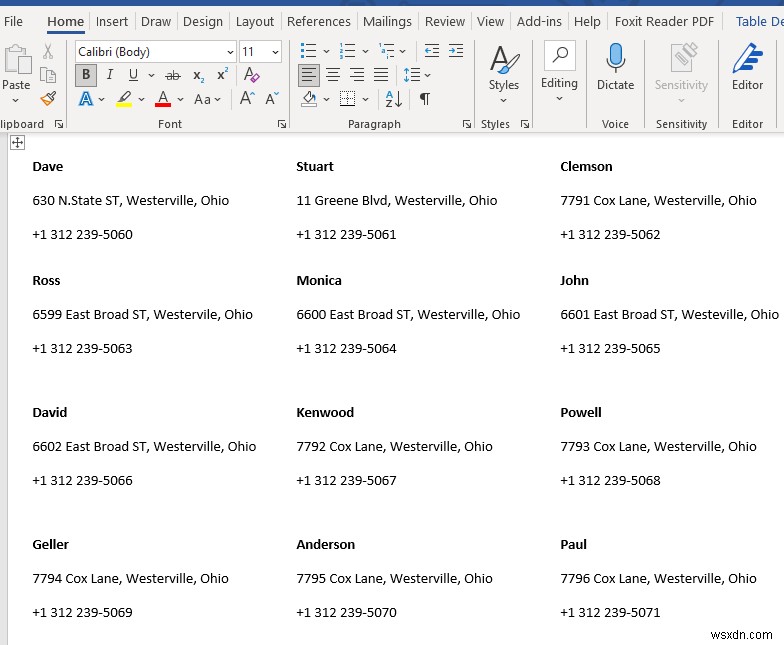784x645 pixels.
Task: Apply red font color
Action: 163,99
